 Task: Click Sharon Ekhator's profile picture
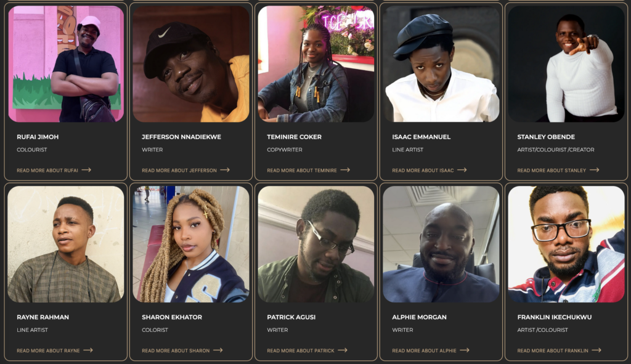(x=191, y=244)
